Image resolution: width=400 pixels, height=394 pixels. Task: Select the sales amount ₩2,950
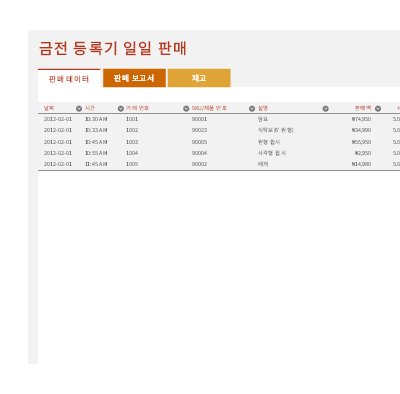(x=363, y=153)
